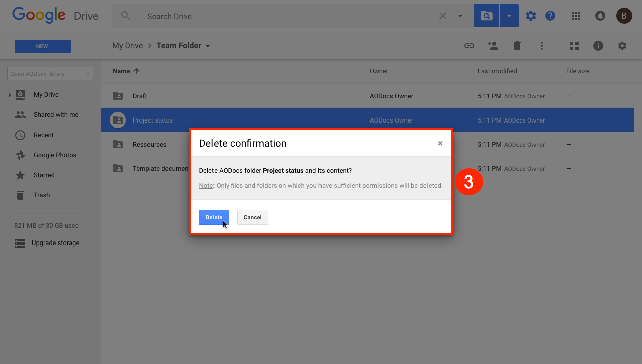The width and height of the screenshot is (642, 364).
Task: Open the Drive settings gear in the toolbar
Action: click(x=622, y=46)
